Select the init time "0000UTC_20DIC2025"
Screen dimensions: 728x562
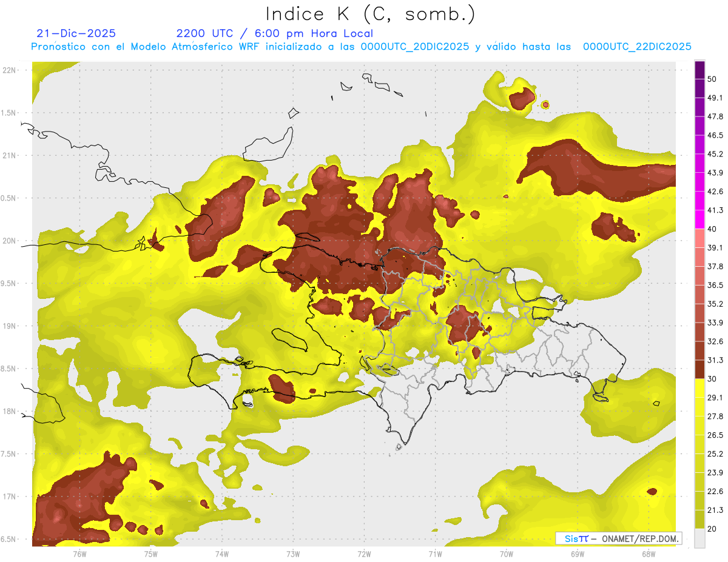pyautogui.click(x=415, y=47)
